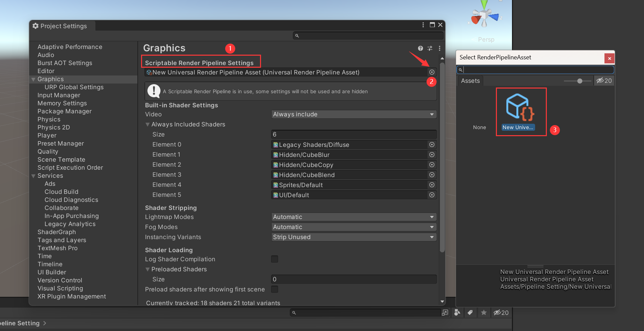Screen dimensions: 644x331
Task: Open the Lightmap Modes dropdown
Action: coord(354,217)
